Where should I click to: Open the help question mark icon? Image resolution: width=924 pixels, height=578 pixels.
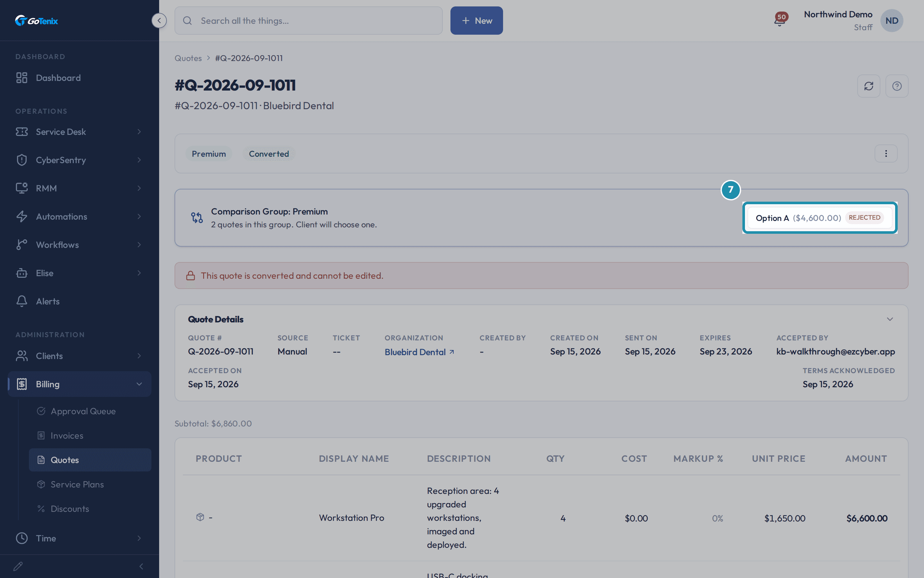(x=897, y=86)
